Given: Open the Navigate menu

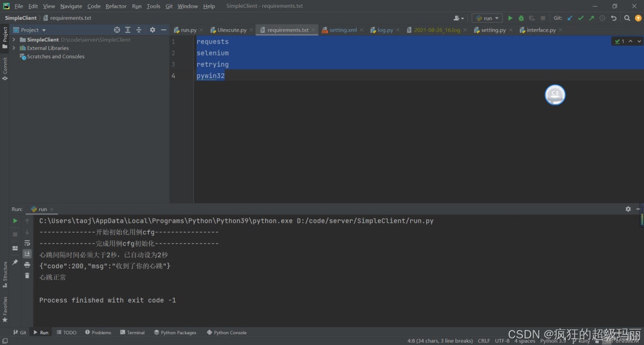Looking at the screenshot, I should [x=71, y=6].
